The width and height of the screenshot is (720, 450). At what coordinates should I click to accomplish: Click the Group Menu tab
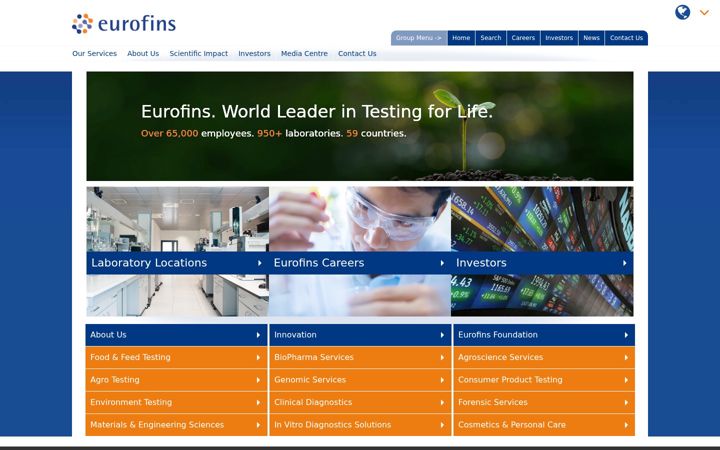click(419, 38)
